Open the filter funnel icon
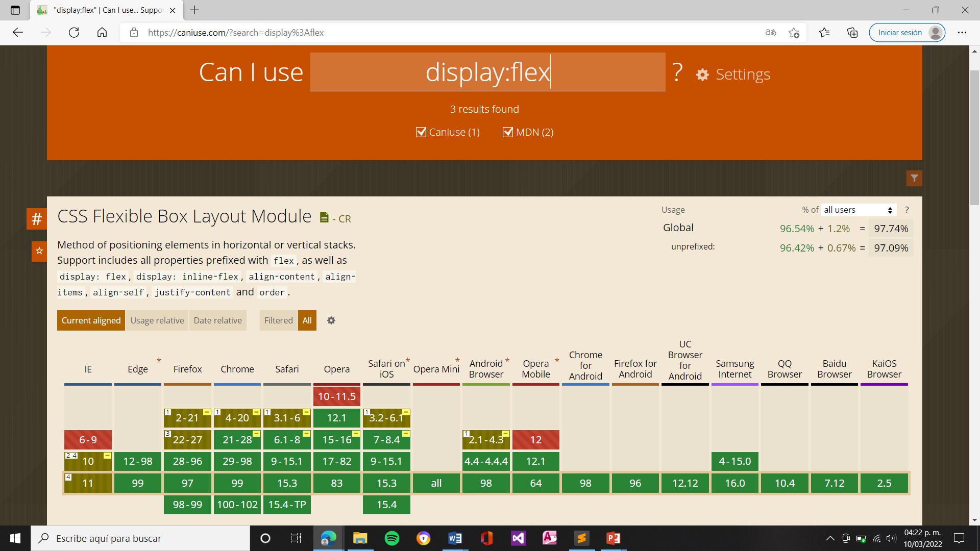980x551 pixels. (914, 178)
